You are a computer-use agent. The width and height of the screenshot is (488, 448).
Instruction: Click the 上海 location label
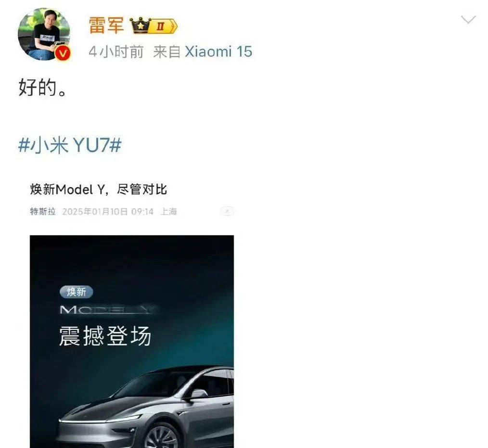point(169,212)
